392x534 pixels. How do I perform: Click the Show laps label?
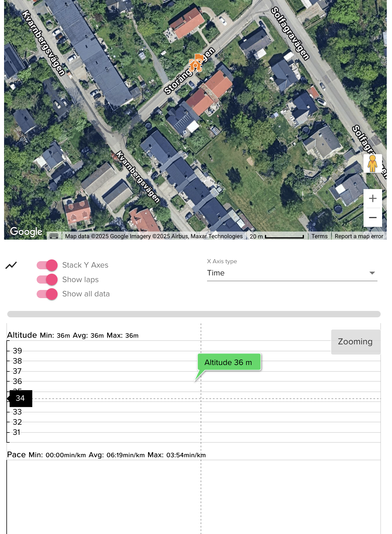pyautogui.click(x=80, y=280)
